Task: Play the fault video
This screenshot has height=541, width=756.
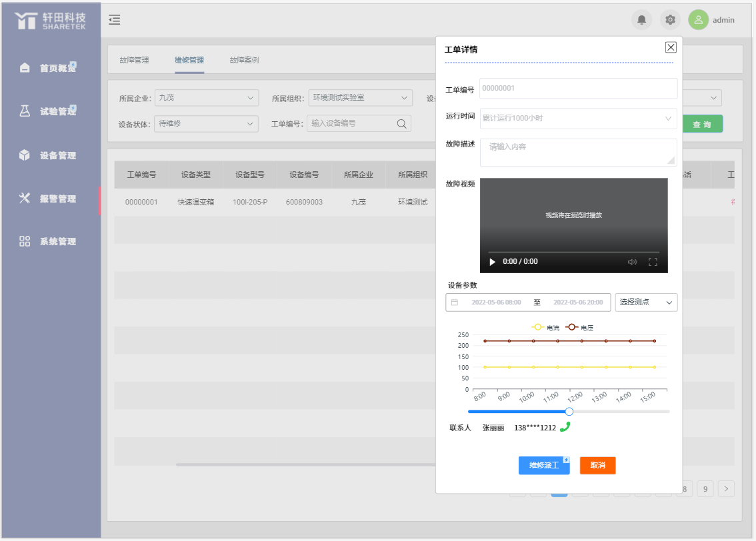Action: (493, 262)
